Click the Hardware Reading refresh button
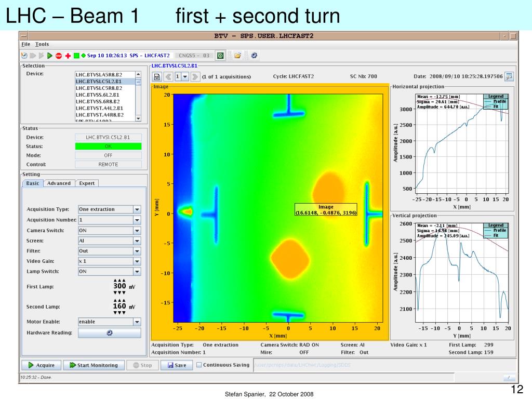532x399 pixels. (109, 333)
